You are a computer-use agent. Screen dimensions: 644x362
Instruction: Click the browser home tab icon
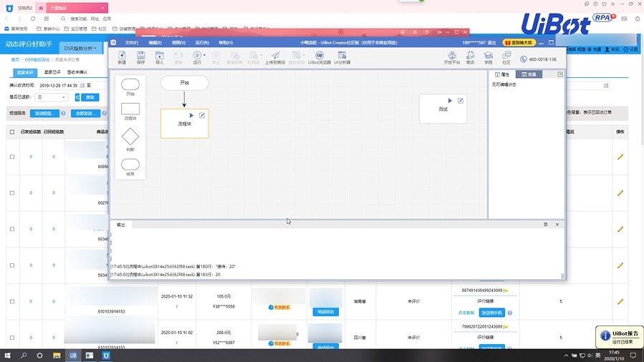[x=41, y=8]
